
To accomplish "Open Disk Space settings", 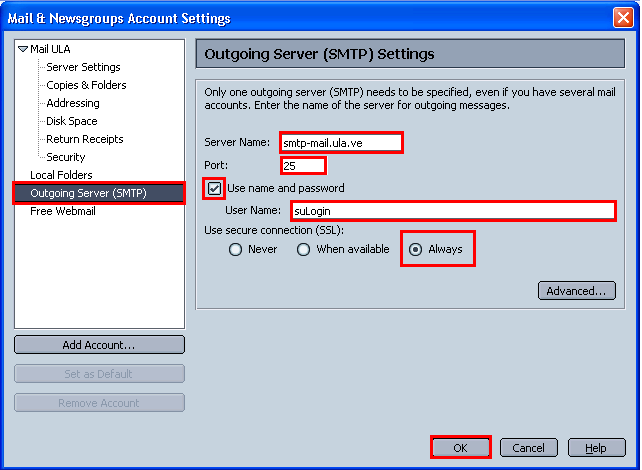I will point(72,121).
